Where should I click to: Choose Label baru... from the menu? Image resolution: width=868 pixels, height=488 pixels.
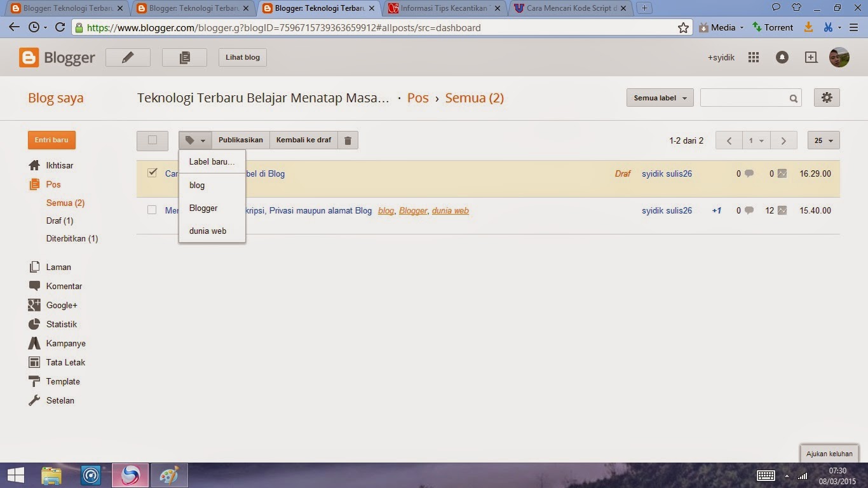212,161
